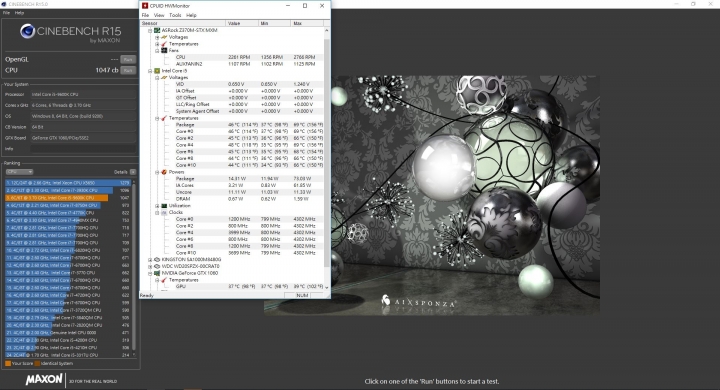The image size is (720, 390).
Task: Toggle the ranking Details button
Action: 133,172
